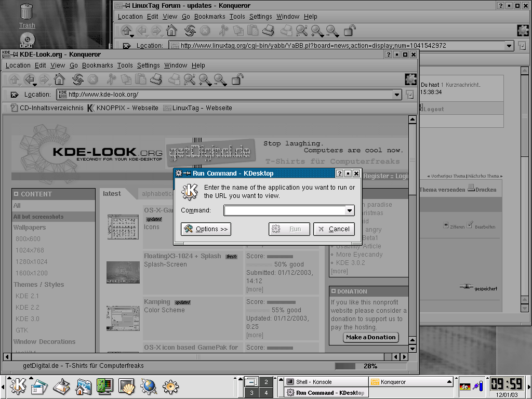This screenshot has height=399, width=532.
Task: Click the Print icon in KDE-Look Konqueror toolbar
Action: (156, 79)
